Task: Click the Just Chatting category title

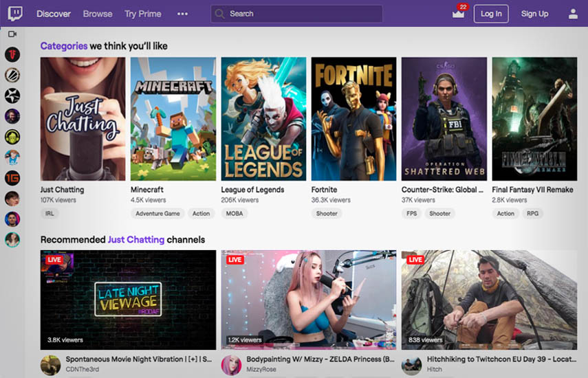Action: click(63, 190)
